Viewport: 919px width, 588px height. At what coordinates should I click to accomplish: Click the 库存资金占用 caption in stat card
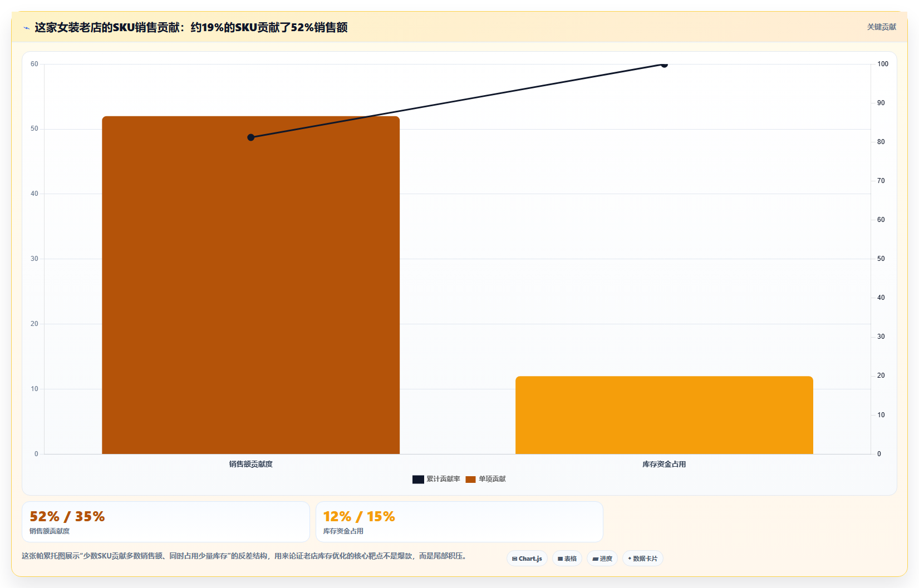coord(343,531)
